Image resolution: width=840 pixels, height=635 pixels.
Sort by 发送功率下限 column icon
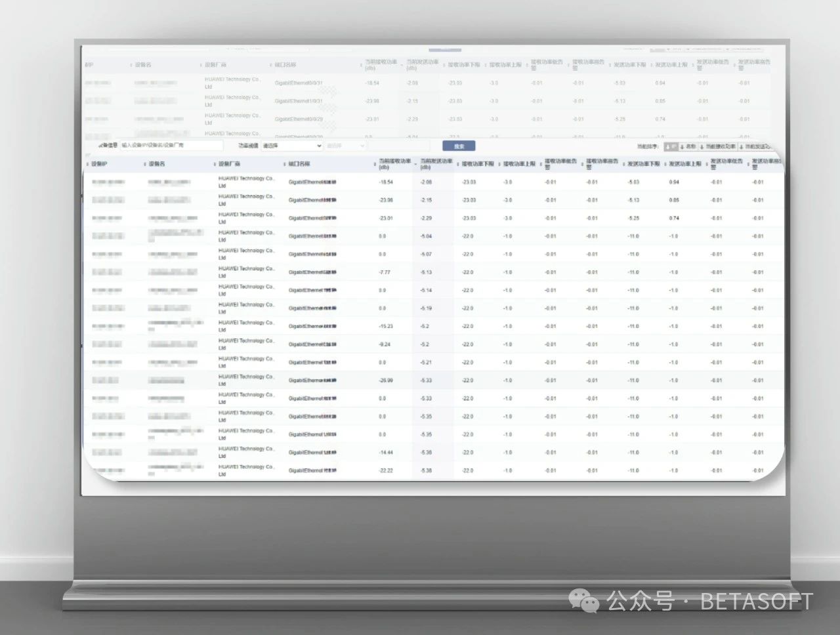(623, 164)
